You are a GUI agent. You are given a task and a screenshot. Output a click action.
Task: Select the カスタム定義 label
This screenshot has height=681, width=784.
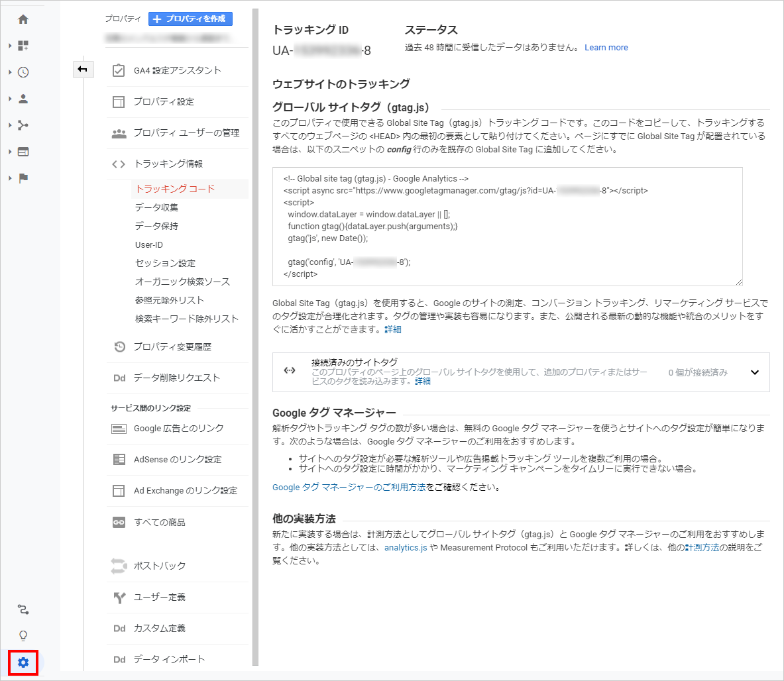(x=160, y=629)
